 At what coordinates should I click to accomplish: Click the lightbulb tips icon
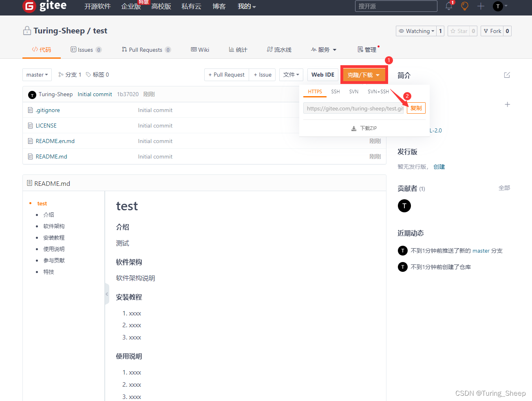click(x=464, y=6)
